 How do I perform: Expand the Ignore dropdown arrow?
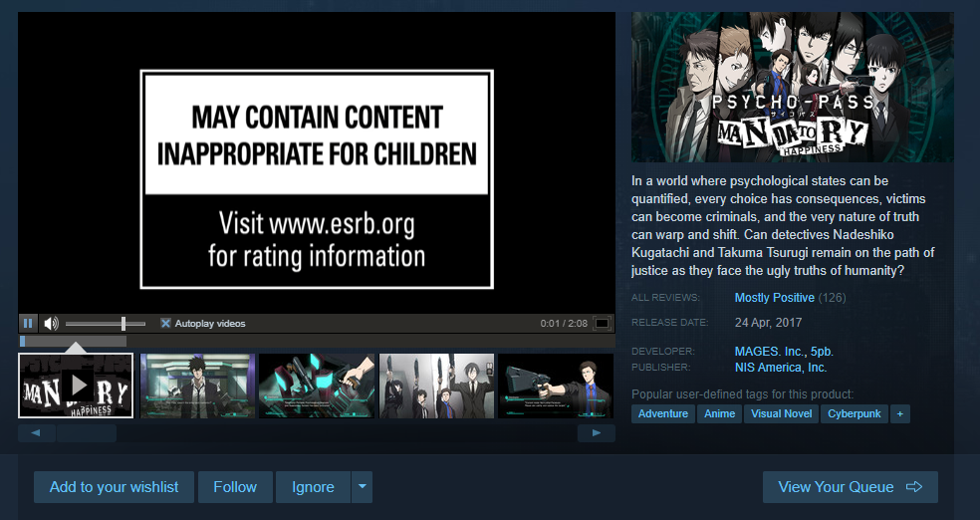click(362, 487)
